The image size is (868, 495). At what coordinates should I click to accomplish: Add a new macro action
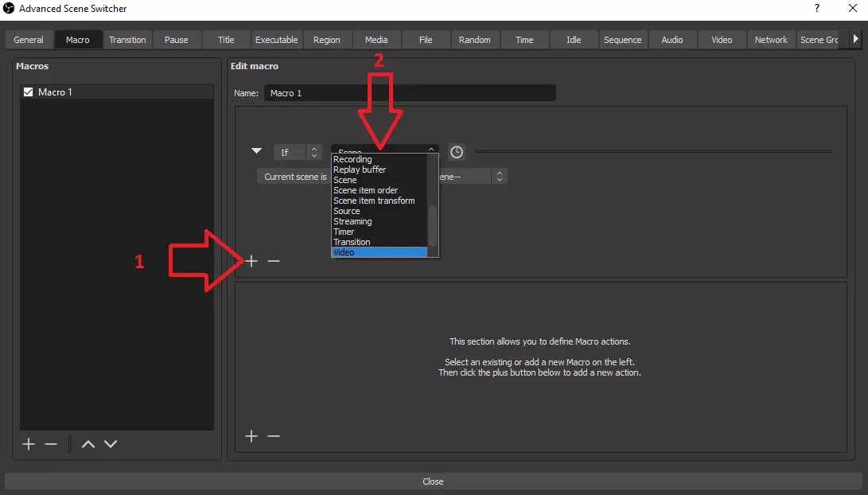click(251, 436)
